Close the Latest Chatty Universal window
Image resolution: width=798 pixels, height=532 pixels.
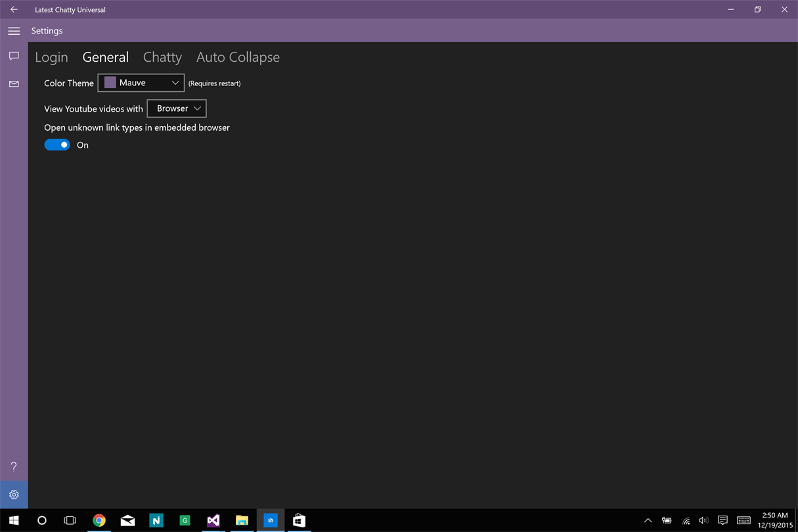point(784,9)
